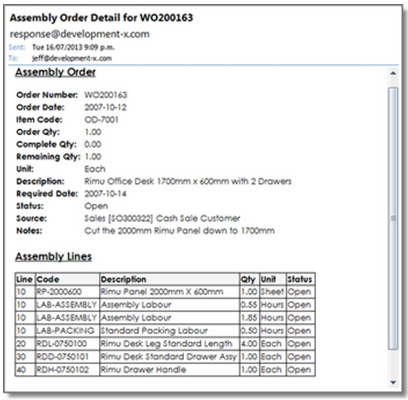Click the scroll down arrow
Viewport: 408px width, 400px height.
tap(393, 382)
